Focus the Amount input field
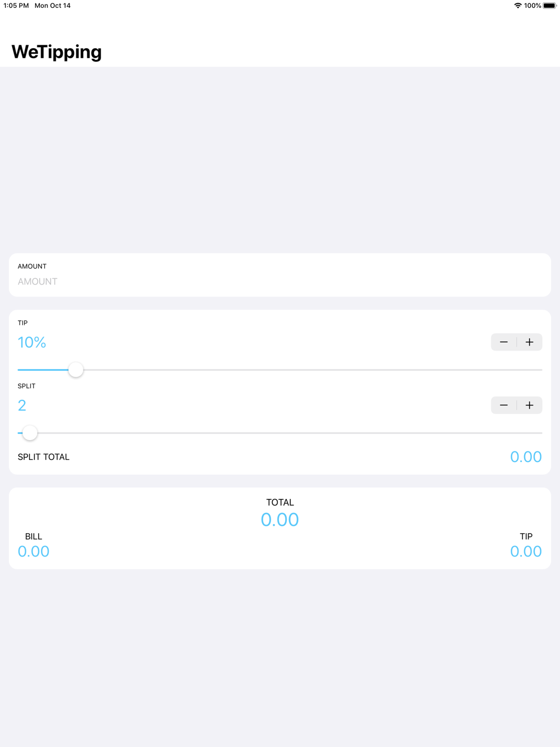 [x=280, y=282]
